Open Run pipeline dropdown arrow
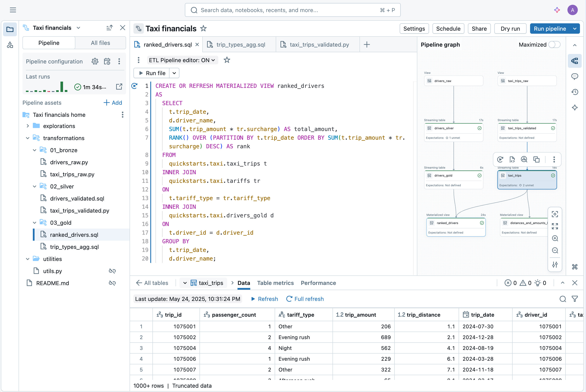 [x=575, y=28]
